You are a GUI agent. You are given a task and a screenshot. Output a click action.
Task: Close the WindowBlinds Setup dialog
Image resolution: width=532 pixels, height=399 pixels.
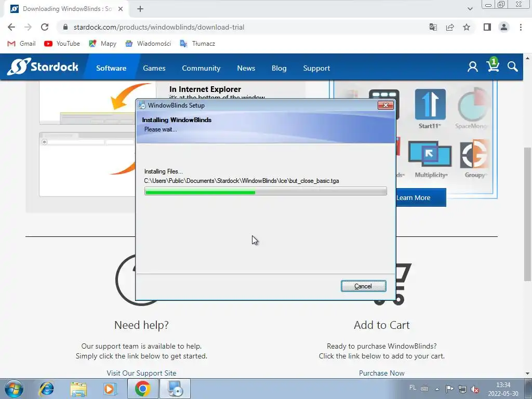(x=386, y=105)
